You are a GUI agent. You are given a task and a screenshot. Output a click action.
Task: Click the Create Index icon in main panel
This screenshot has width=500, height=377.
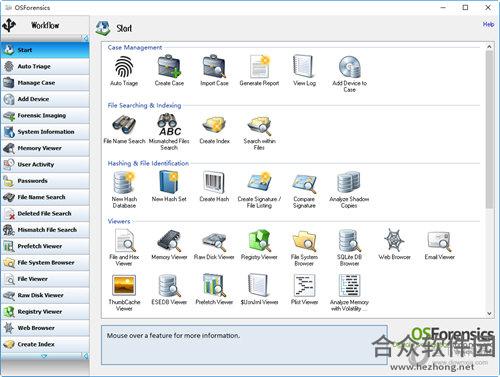(x=214, y=125)
